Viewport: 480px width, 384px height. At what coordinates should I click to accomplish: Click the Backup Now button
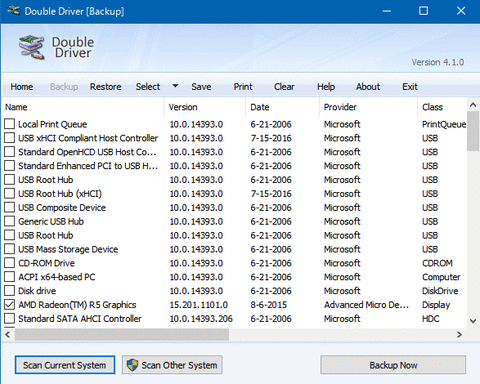[393, 365]
